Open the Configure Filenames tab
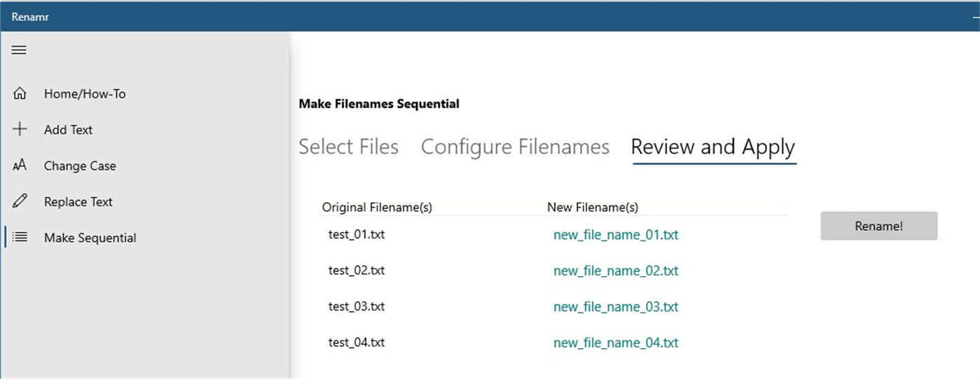Viewport: 980px width, 379px height. click(515, 147)
